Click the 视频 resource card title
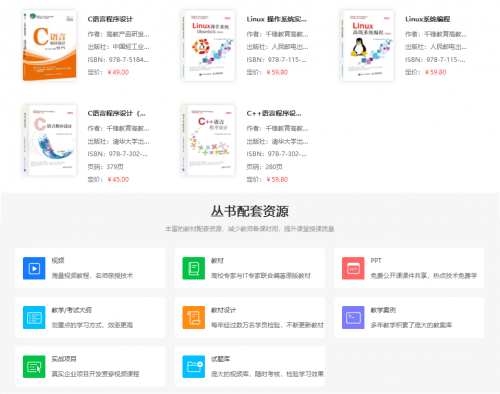500x394 pixels. [58, 260]
